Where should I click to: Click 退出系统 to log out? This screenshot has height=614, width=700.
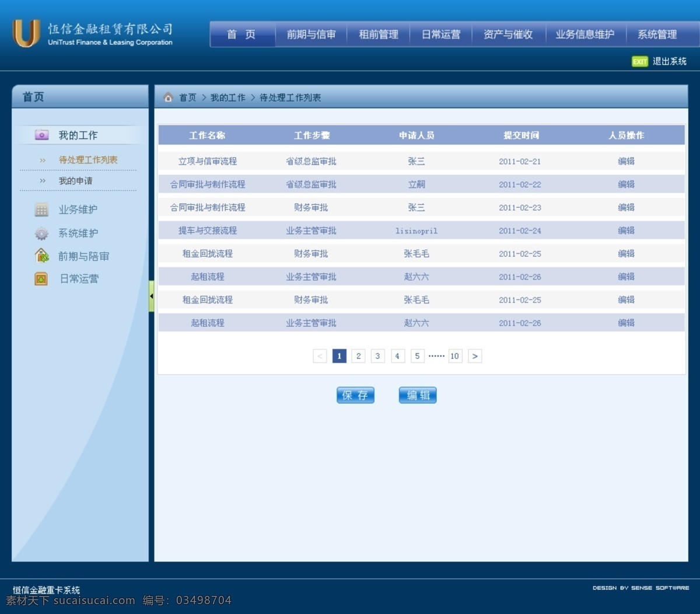click(x=669, y=61)
